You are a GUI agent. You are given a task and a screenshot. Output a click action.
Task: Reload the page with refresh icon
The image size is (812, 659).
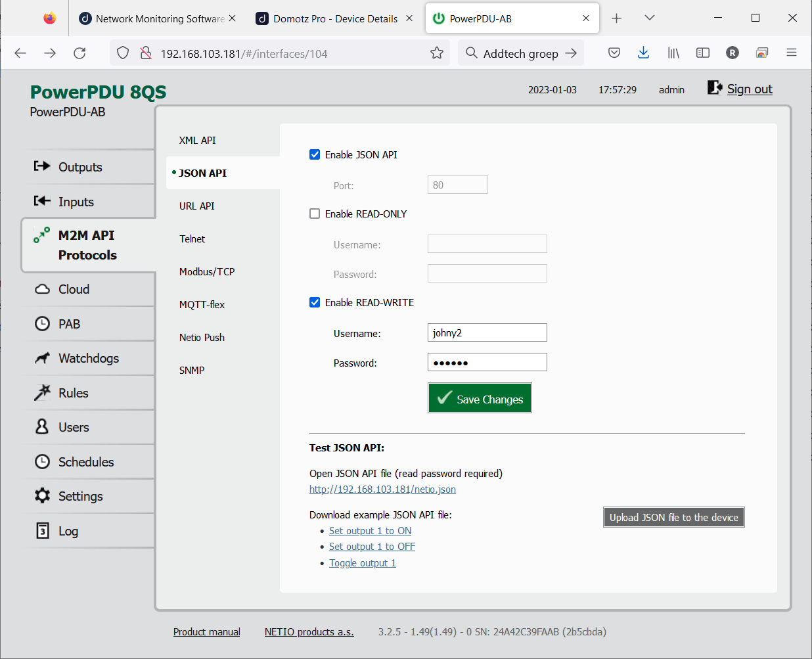[79, 53]
